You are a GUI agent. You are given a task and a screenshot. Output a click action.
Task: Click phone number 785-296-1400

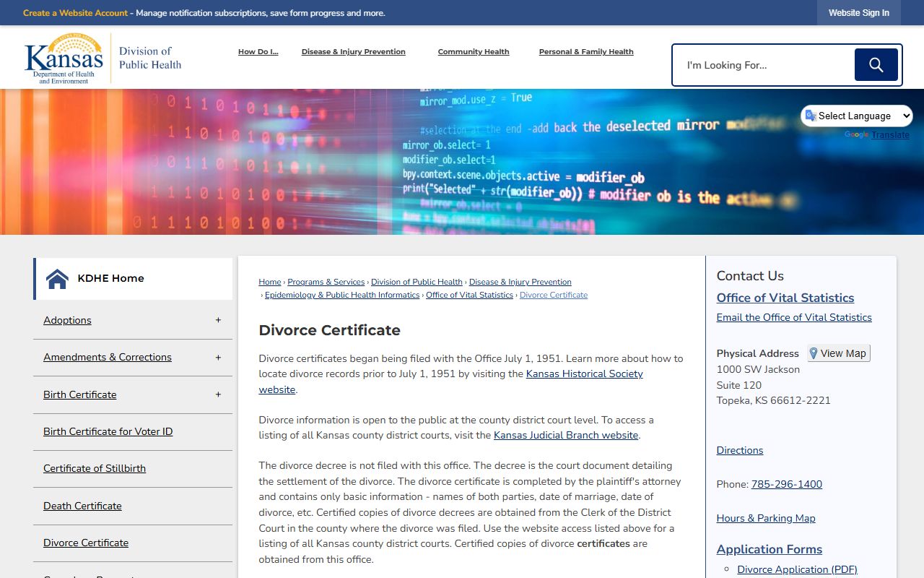pyautogui.click(x=787, y=484)
